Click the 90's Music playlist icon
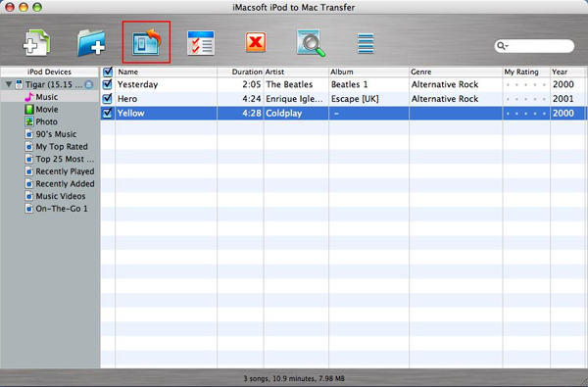This screenshot has height=387, width=588. pyautogui.click(x=28, y=134)
